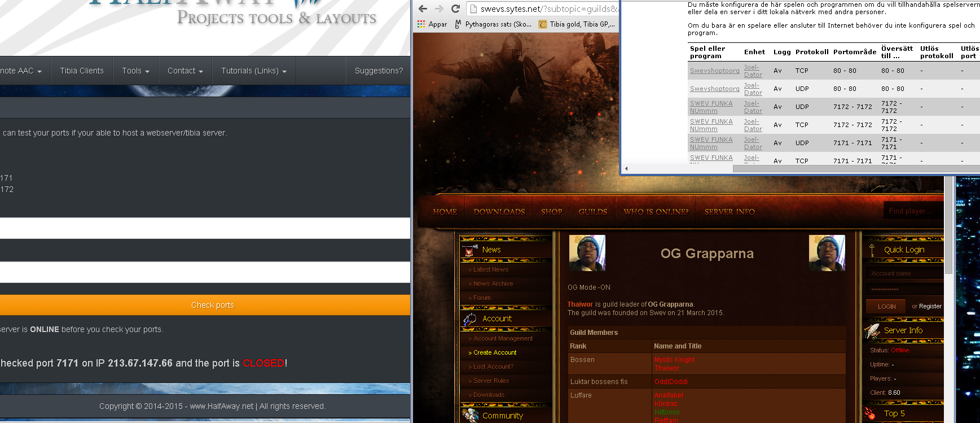Screen dimensions: 980x423
Task: Click the password field in Quick Login
Action: (x=904, y=289)
